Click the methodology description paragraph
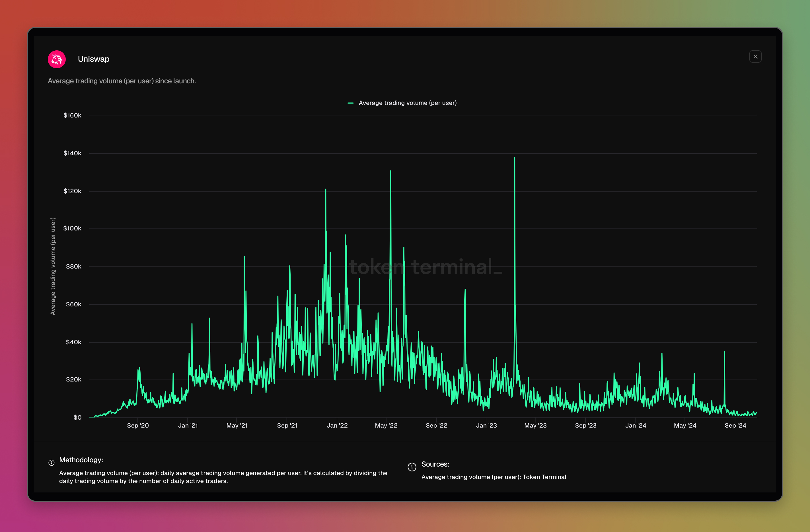 coord(223,477)
